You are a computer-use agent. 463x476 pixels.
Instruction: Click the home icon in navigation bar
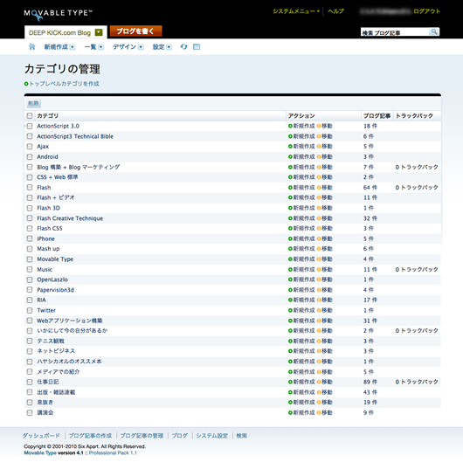pos(31,47)
